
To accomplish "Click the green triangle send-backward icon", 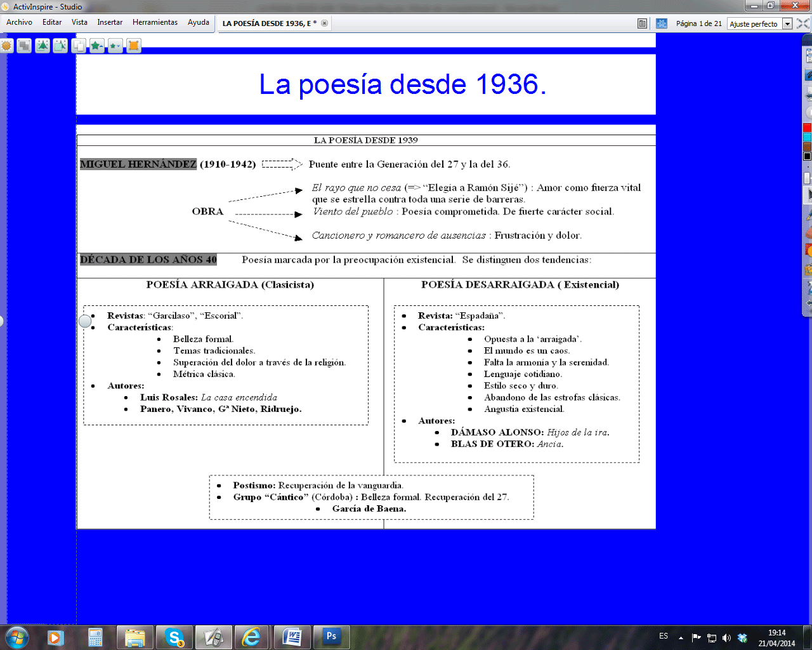I will point(60,46).
